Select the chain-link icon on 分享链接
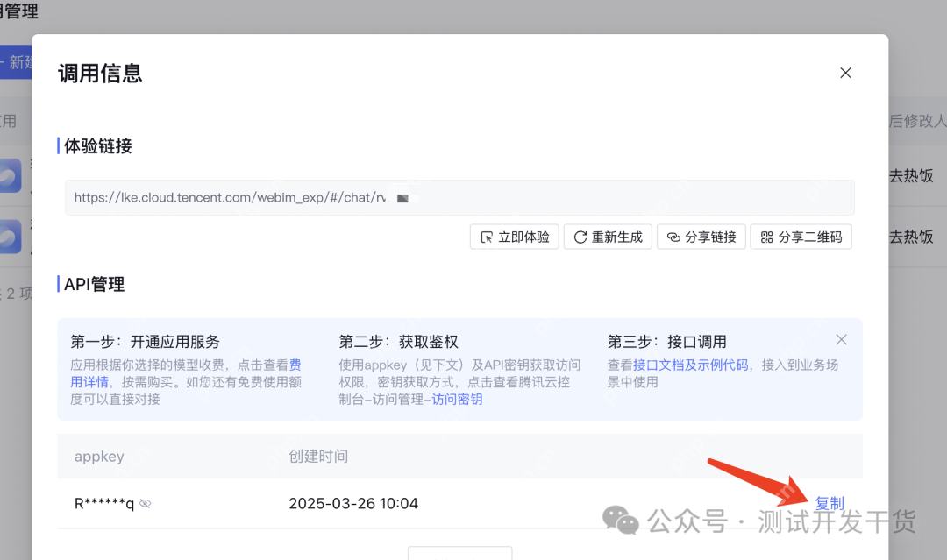Image resolution: width=947 pixels, height=560 pixels. click(673, 237)
